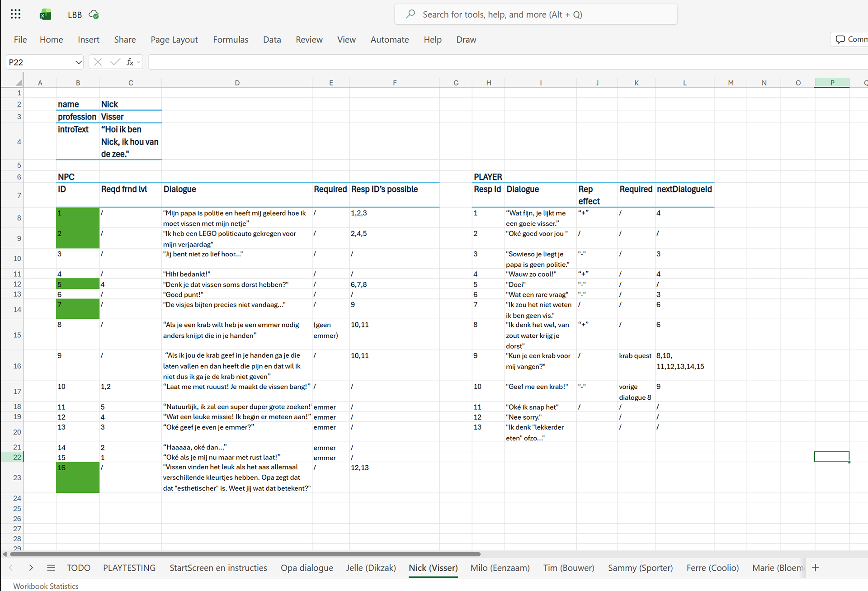Open the all sheets list icon
Image resolution: width=868 pixels, height=591 pixels.
pos(51,568)
